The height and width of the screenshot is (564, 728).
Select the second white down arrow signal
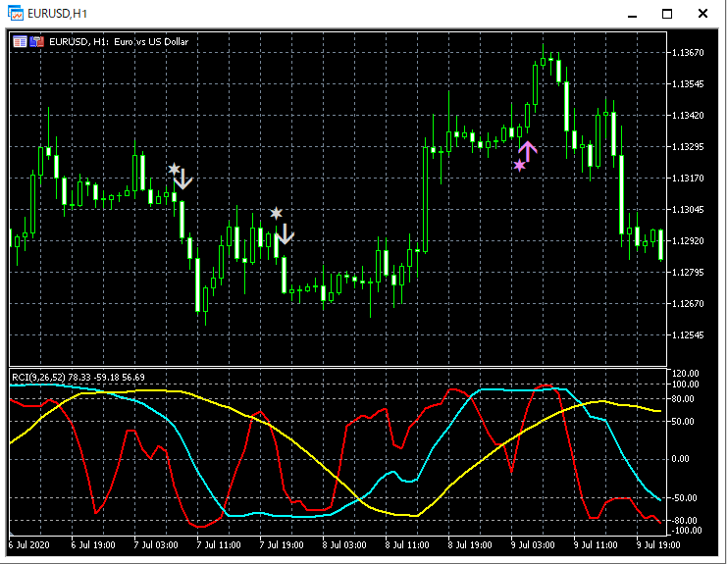(x=286, y=233)
